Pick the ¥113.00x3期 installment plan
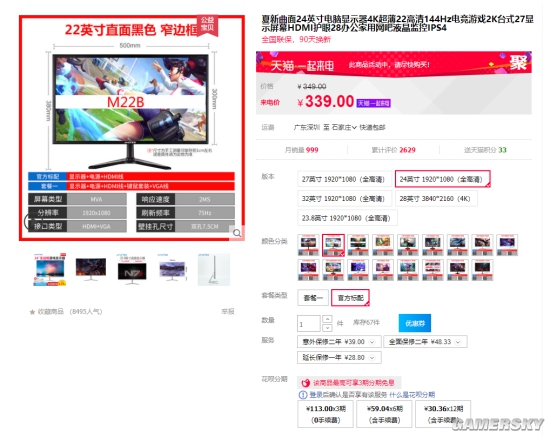The image size is (550, 436). tap(326, 414)
